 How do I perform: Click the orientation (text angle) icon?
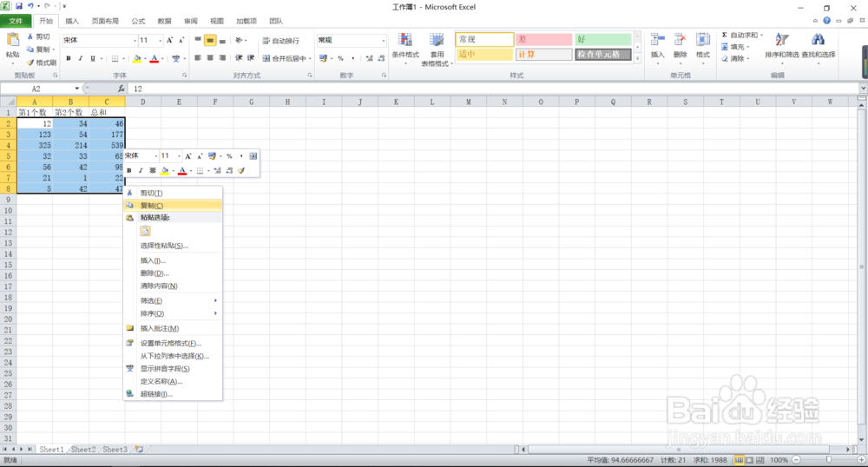click(x=240, y=41)
